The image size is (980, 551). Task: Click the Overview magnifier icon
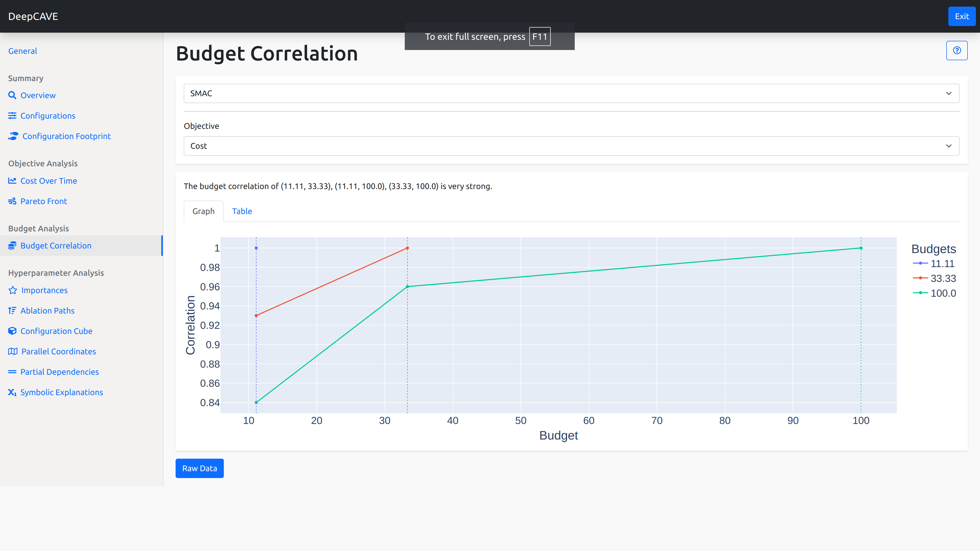coord(12,95)
